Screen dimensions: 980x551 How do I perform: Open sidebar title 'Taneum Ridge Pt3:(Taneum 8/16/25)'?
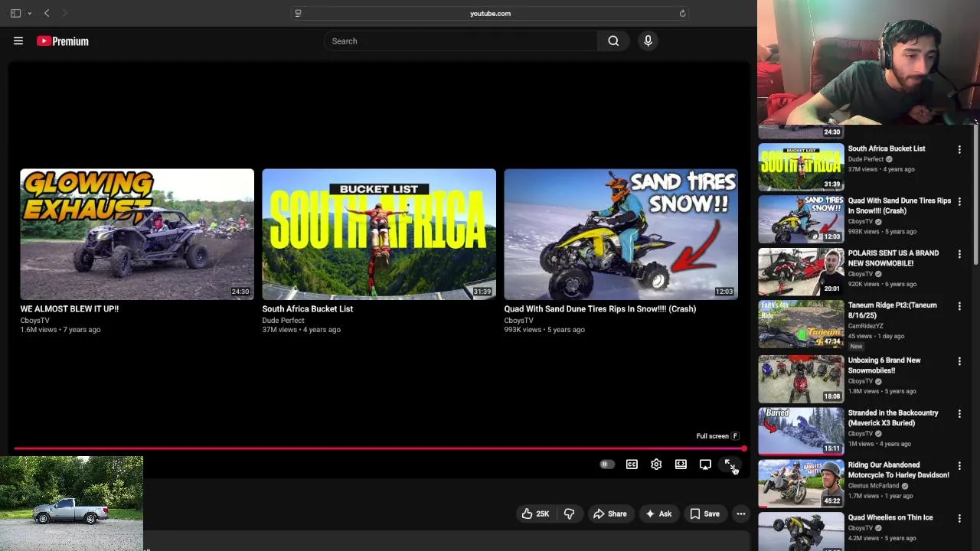pos(892,310)
